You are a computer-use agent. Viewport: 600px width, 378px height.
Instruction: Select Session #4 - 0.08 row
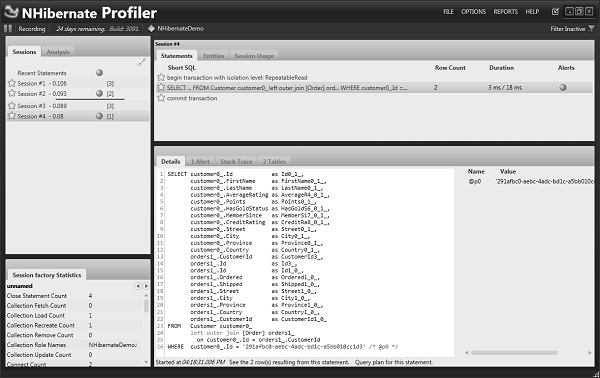(78, 116)
